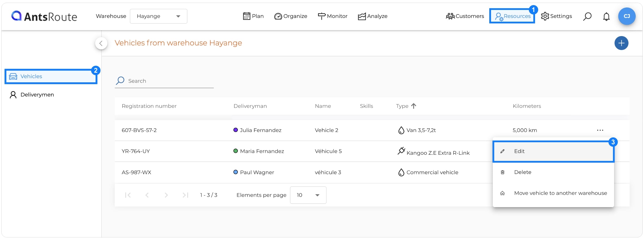Select registration 607-BVS-57-2
This screenshot has height=240, width=644.
139,130
